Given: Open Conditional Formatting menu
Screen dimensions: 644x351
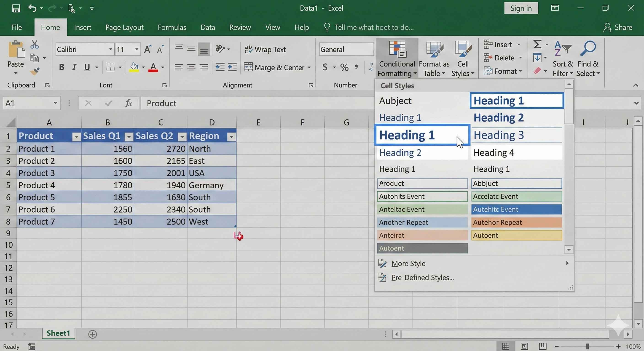Looking at the screenshot, I should click(x=397, y=58).
